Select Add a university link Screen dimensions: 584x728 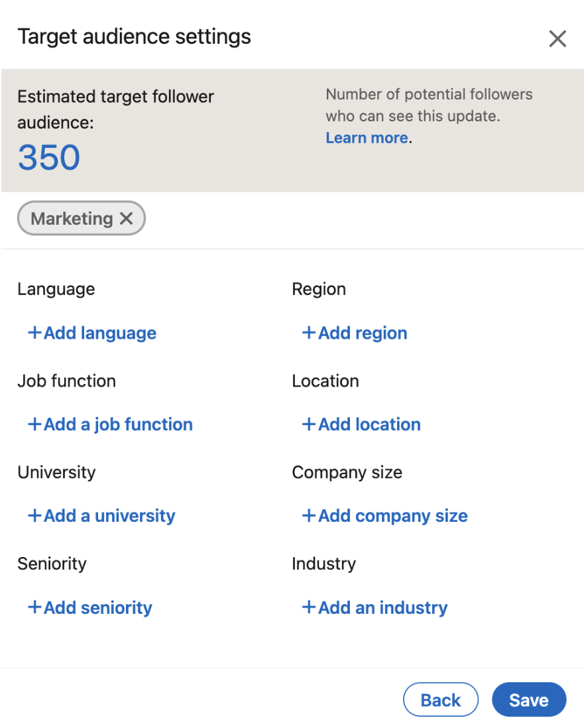tap(109, 516)
